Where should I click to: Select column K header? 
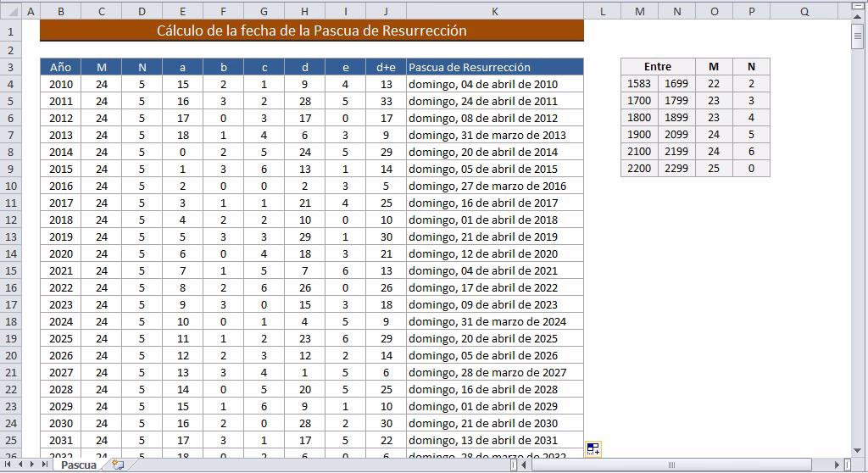[495, 11]
